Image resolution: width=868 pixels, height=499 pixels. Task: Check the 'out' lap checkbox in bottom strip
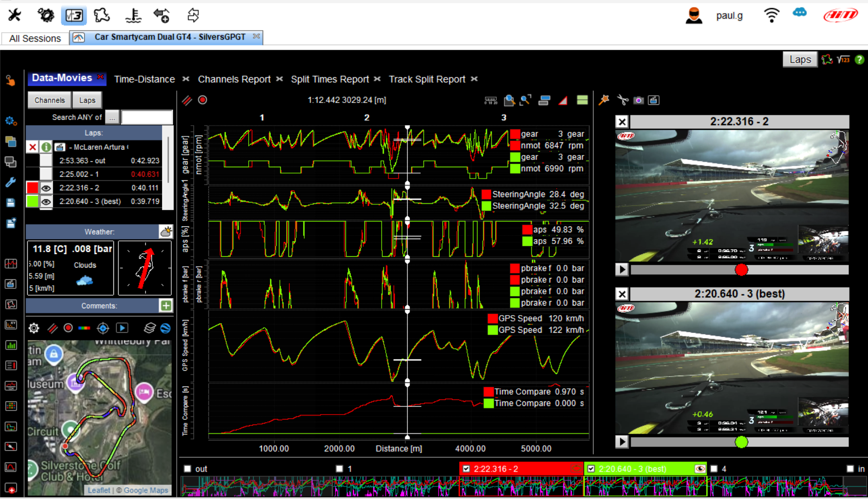coord(188,469)
